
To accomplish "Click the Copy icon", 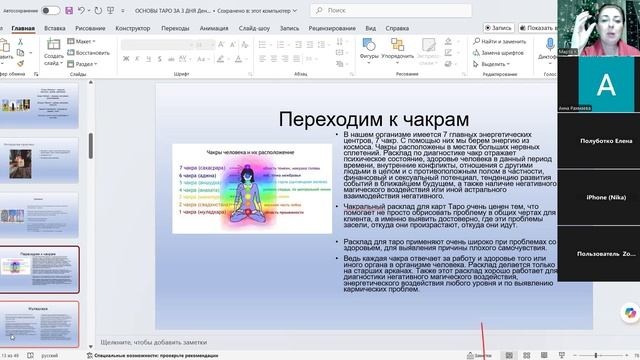I will pos(20,53).
